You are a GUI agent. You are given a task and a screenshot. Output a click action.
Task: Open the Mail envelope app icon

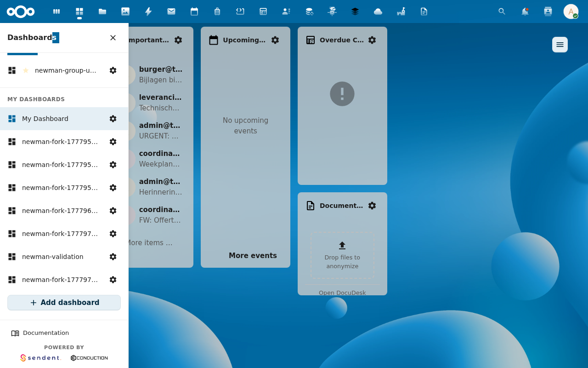[171, 11]
